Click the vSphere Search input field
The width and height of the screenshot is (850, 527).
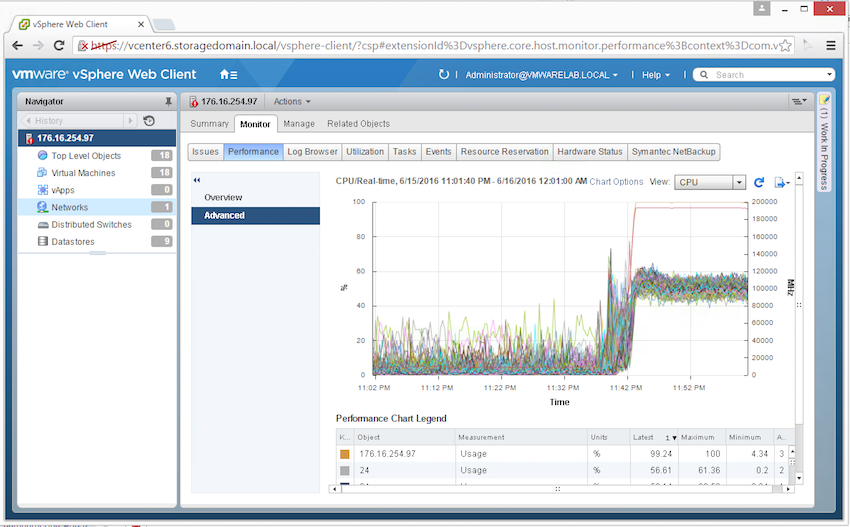pos(766,75)
